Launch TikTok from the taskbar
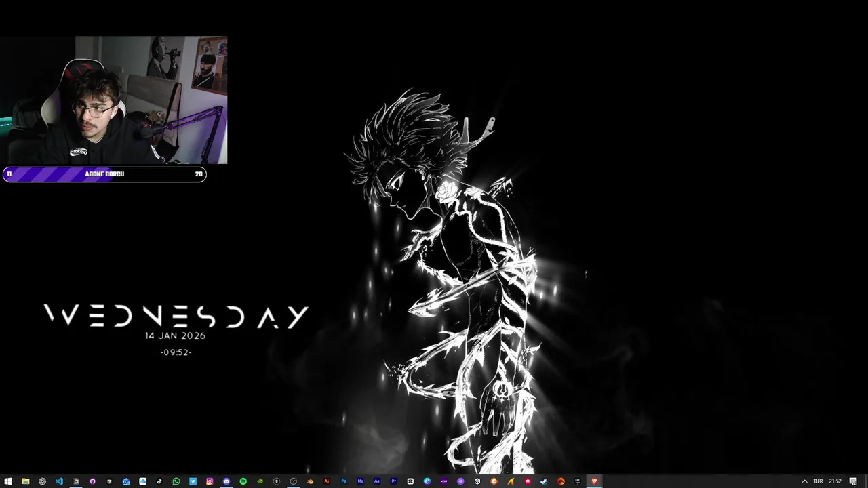The image size is (868, 488). (x=159, y=481)
